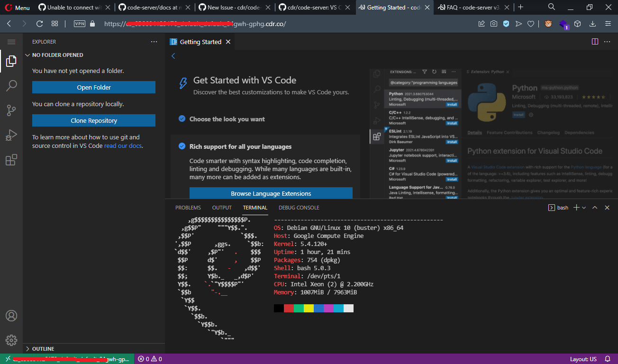618x364 pixels.
Task: Click the yellow color block in terminal
Action: 309,309
